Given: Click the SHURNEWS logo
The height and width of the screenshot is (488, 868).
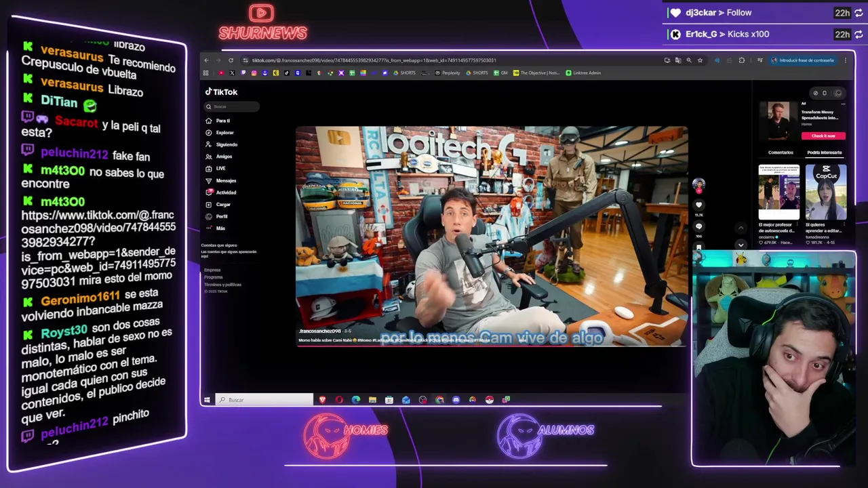Looking at the screenshot, I should 262,23.
